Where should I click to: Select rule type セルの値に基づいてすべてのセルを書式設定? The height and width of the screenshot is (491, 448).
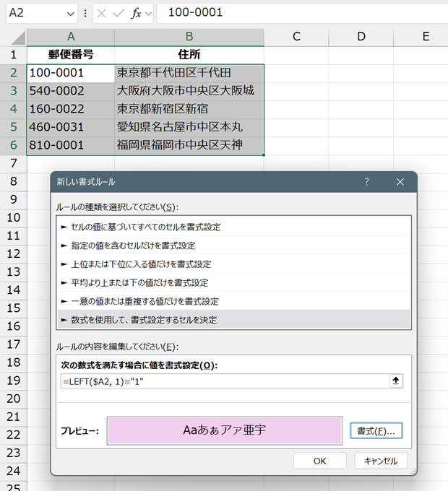[x=233, y=227]
